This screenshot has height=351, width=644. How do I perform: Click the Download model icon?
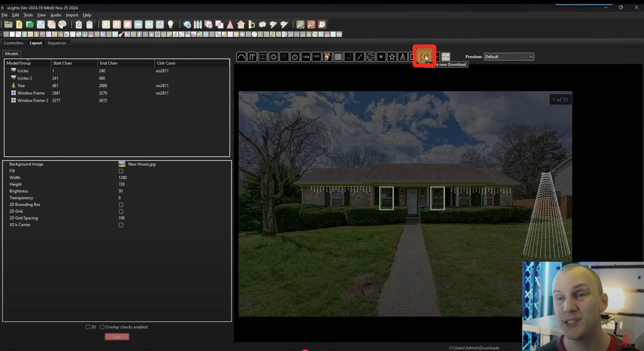tap(424, 57)
